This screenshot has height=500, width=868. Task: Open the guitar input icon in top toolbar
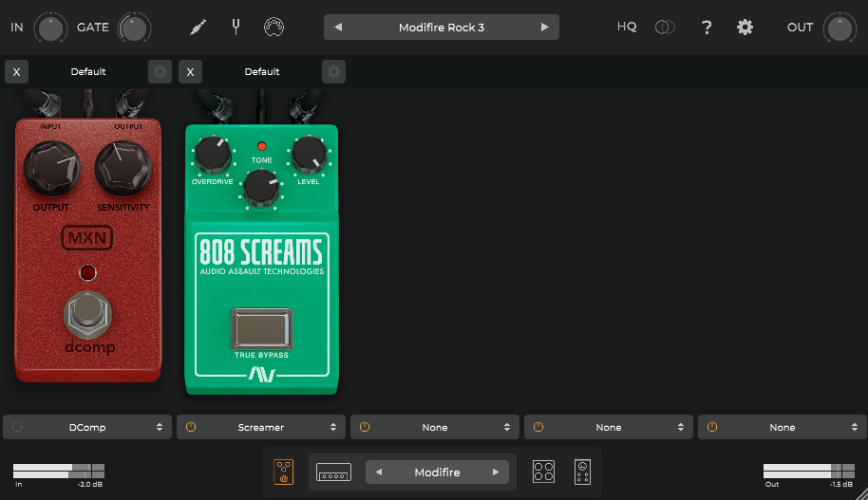[x=198, y=27]
